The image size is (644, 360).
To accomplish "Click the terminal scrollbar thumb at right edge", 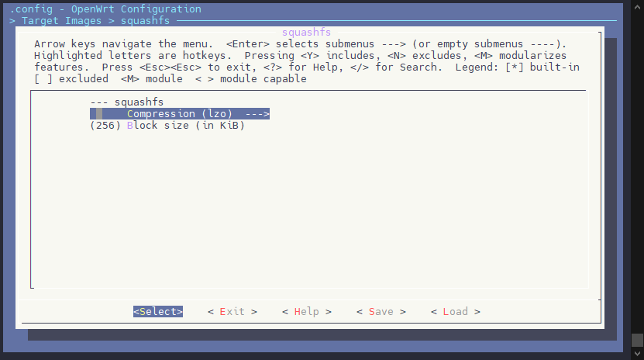I will pyautogui.click(x=637, y=340).
